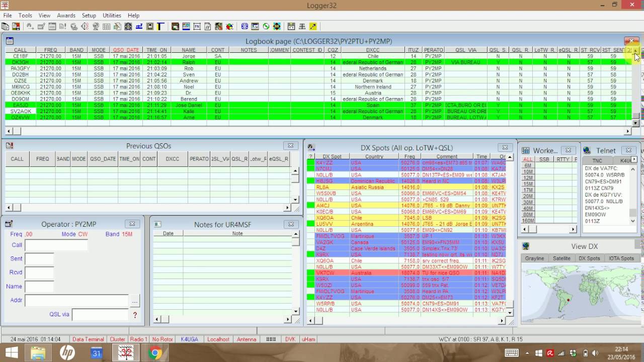Image resolution: width=644 pixels, height=362 pixels.
Task: Click the Notes for UR4MSF window icon
Action: pyautogui.click(x=157, y=224)
